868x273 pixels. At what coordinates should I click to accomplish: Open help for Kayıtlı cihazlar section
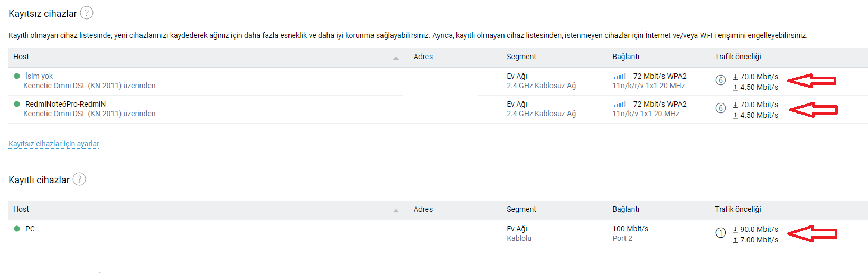point(79,179)
